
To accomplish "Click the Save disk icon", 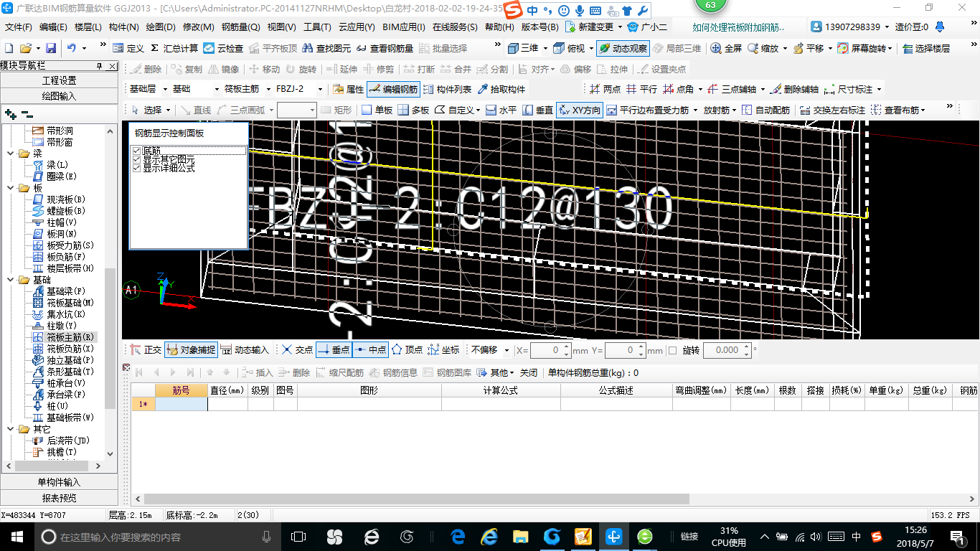I will [x=51, y=48].
